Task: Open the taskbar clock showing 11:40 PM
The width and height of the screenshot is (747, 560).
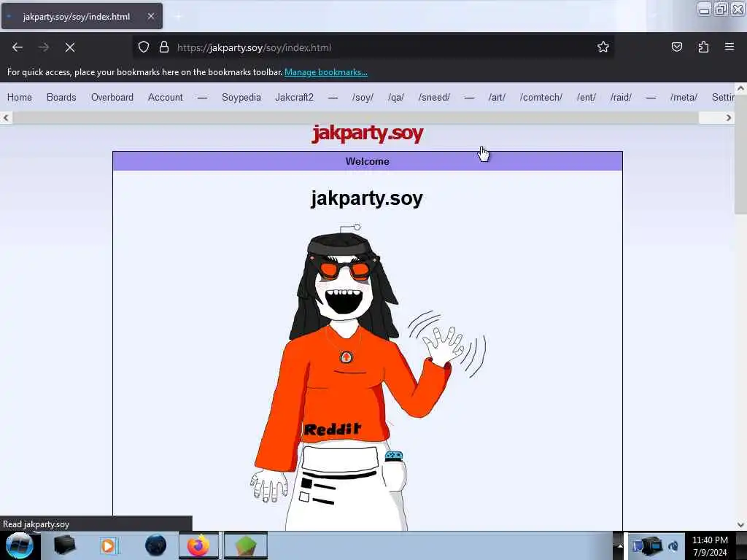Action: tap(710, 546)
